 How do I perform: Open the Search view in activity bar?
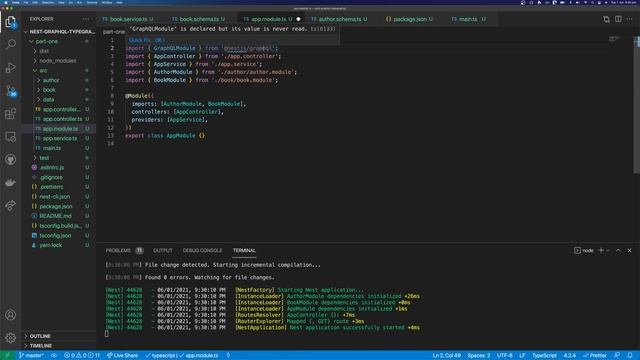point(11,44)
